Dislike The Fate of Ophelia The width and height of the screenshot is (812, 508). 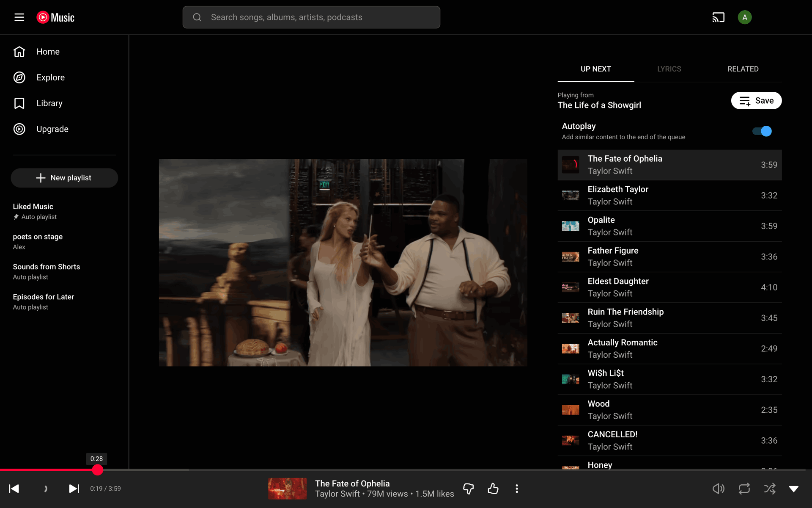point(468,489)
